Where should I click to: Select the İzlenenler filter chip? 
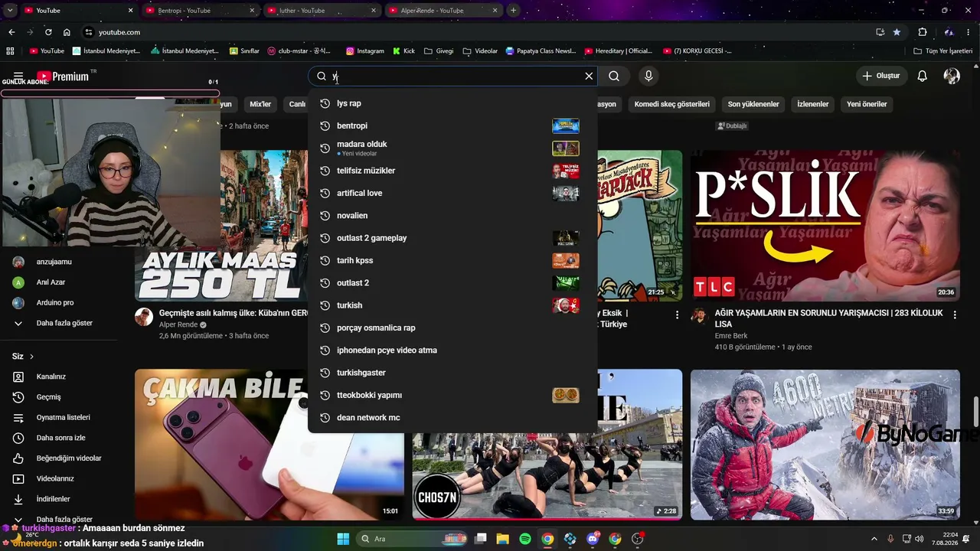coord(813,104)
